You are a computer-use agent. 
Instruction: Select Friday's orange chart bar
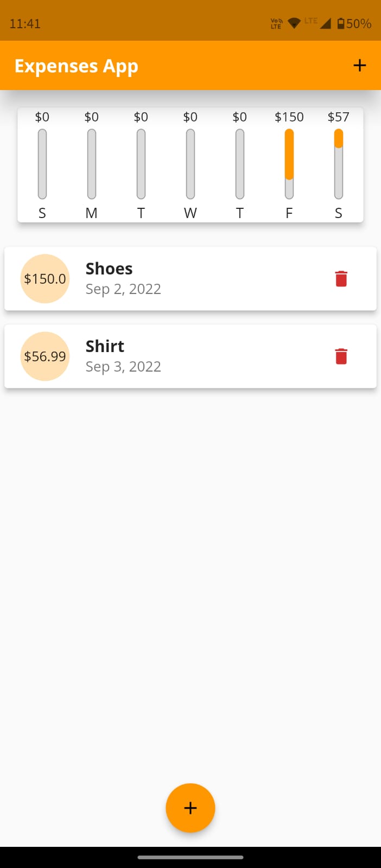pos(289,163)
